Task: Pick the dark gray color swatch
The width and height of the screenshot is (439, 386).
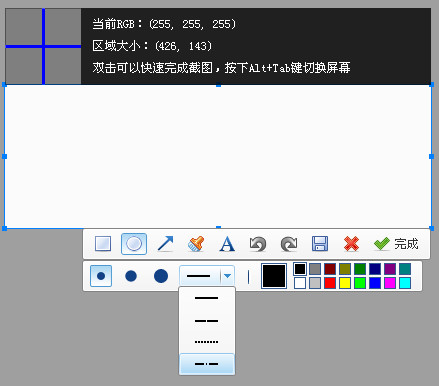Action: coord(315,269)
